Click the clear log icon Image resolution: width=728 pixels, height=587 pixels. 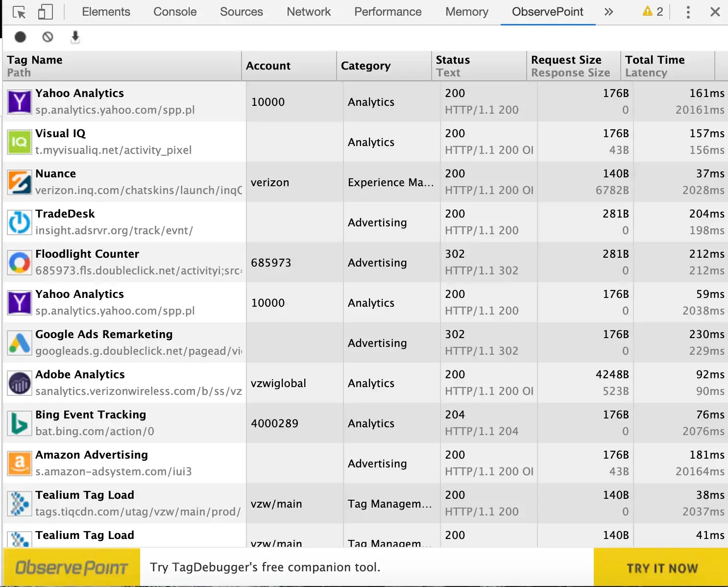(48, 37)
